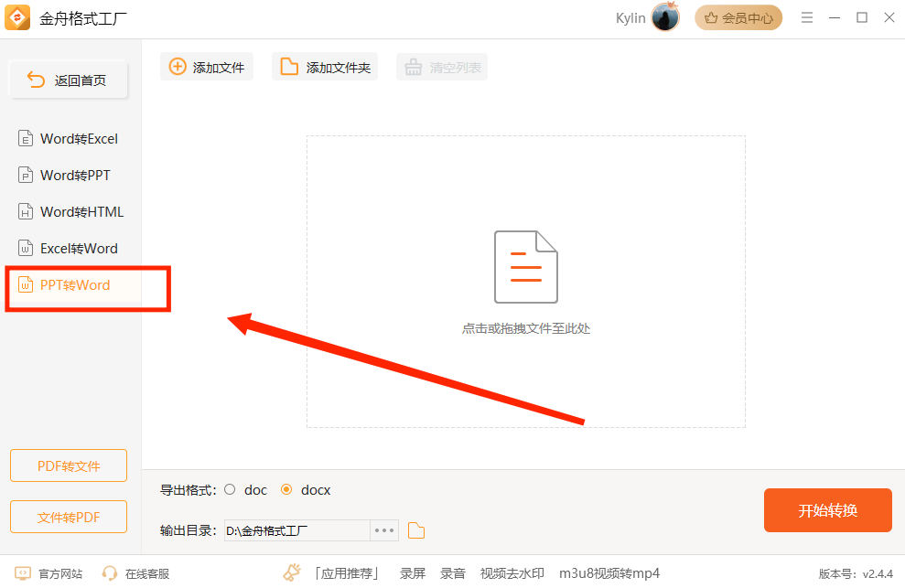The width and height of the screenshot is (905, 588).
Task: Open the hamburger menu in title bar
Action: [x=807, y=18]
